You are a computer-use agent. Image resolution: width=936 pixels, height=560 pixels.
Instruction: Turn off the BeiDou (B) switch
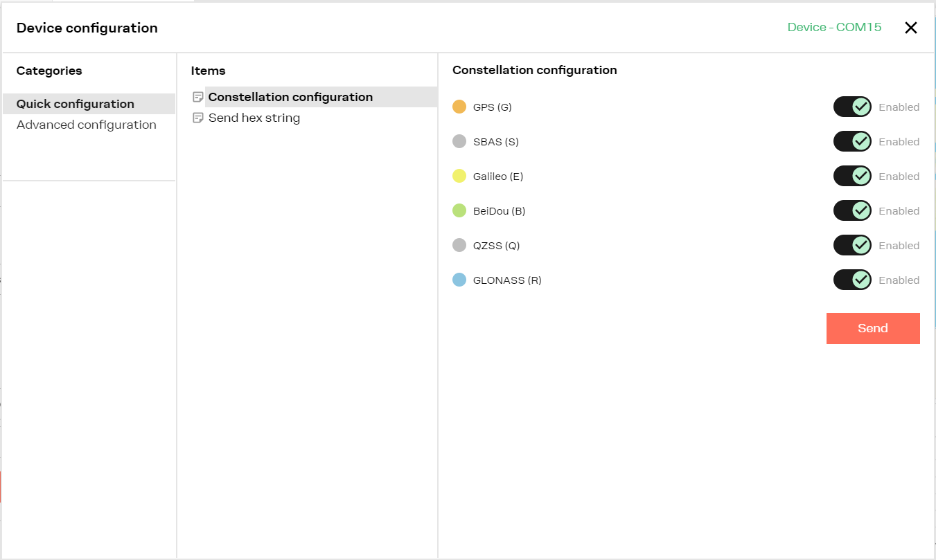[852, 210]
